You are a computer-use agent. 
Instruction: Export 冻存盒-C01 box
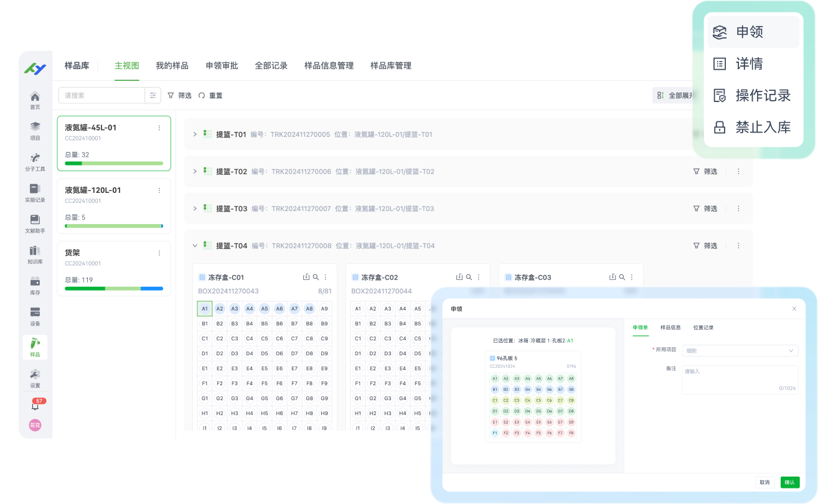(x=306, y=278)
